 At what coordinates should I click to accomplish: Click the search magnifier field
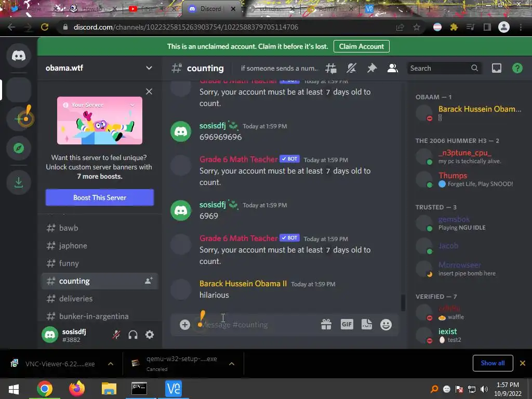coord(444,68)
